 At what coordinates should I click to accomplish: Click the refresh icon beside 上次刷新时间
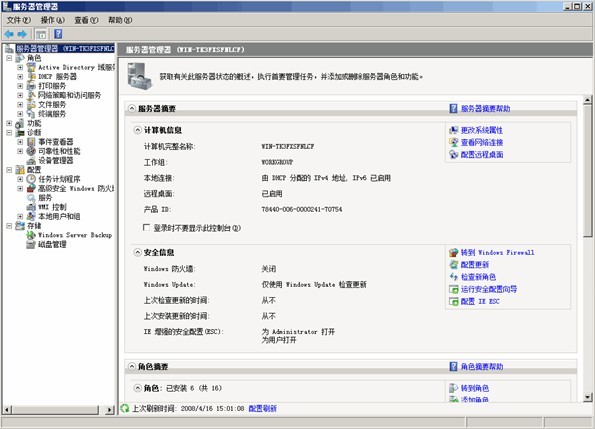125,409
